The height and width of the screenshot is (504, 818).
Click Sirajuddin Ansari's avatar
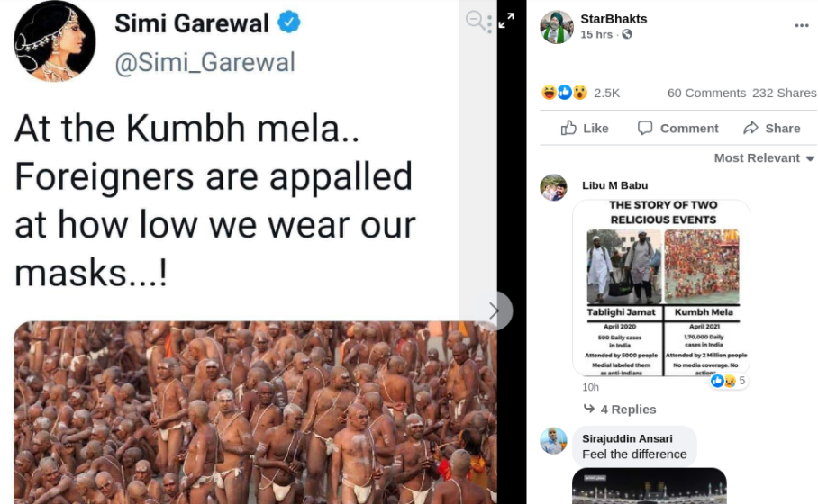click(553, 440)
